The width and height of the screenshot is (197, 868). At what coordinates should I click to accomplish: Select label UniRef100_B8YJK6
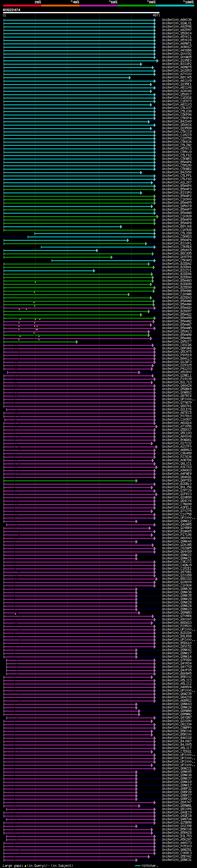coord(177,226)
